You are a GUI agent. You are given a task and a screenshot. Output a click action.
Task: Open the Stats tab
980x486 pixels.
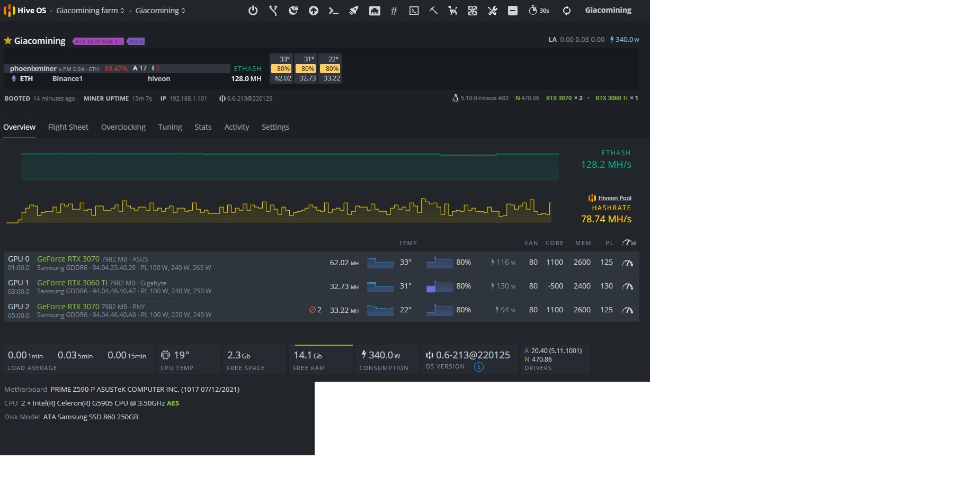203,127
